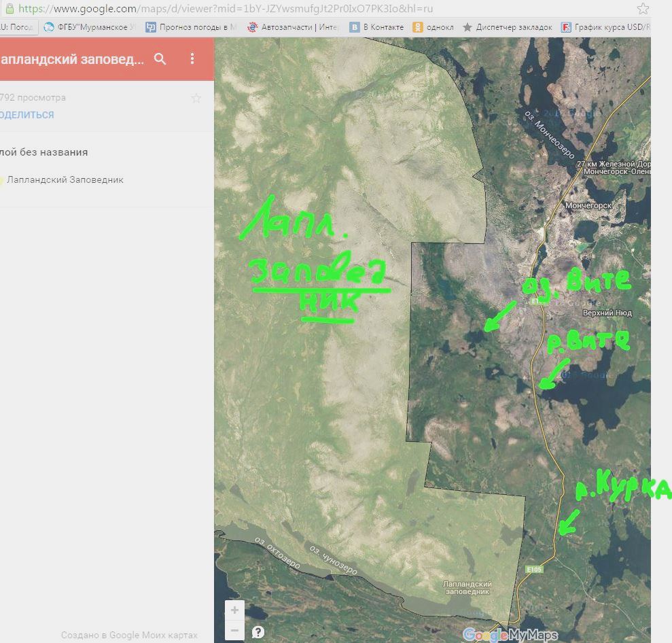The width and height of the screenshot is (672, 643).
Task: Select Лапландский Заповедник layer item
Action: [65, 180]
